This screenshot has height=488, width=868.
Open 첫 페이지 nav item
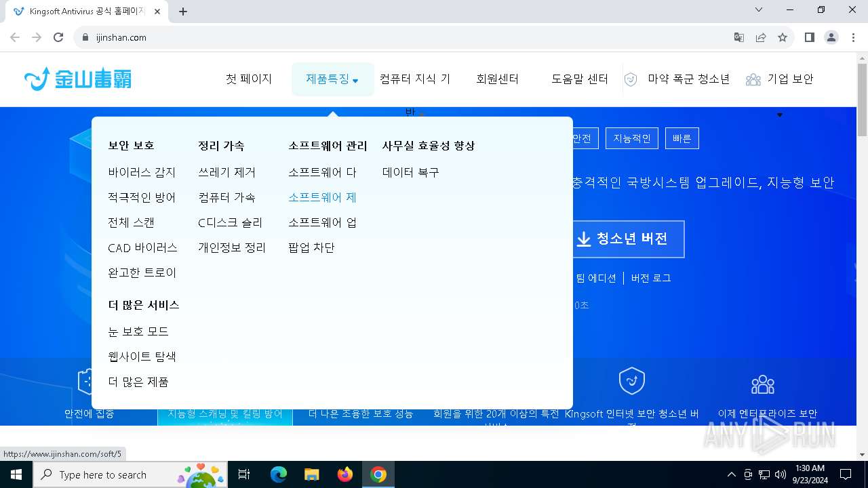coord(249,79)
